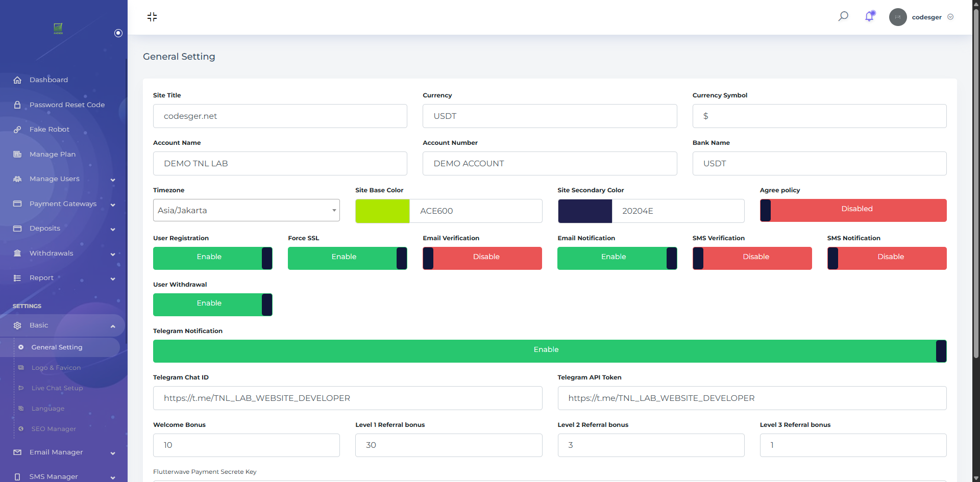Open the search magnifier icon

(x=843, y=16)
